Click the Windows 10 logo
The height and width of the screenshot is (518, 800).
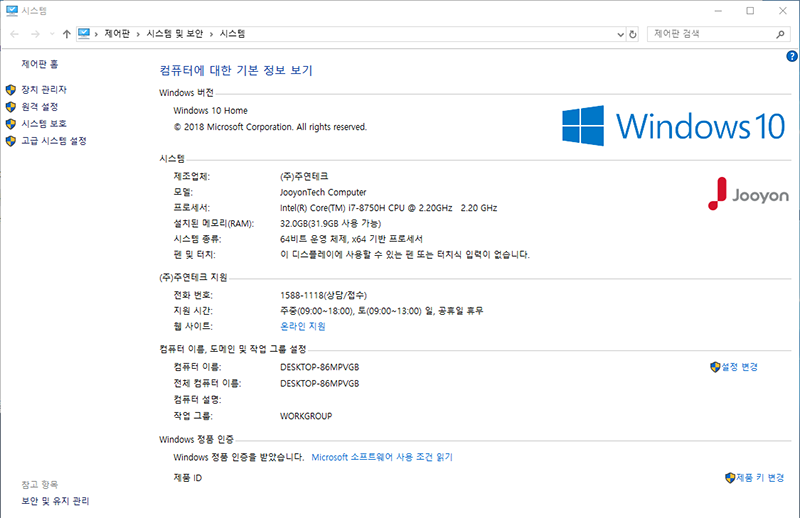pyautogui.click(x=673, y=126)
